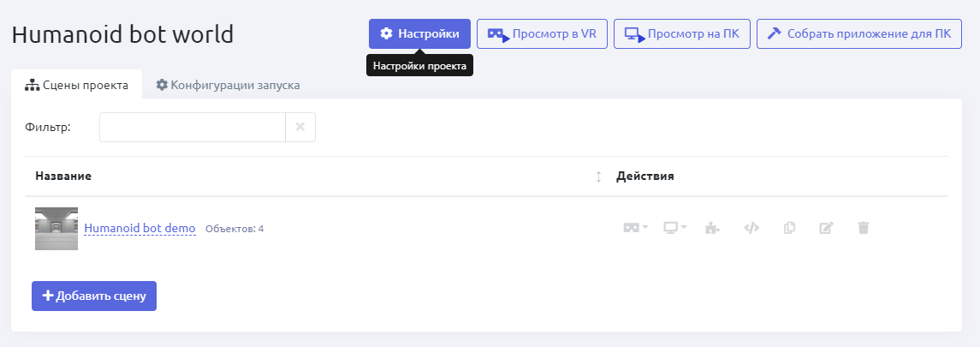
Task: Clear the filter with the X button
Action: pos(300,127)
